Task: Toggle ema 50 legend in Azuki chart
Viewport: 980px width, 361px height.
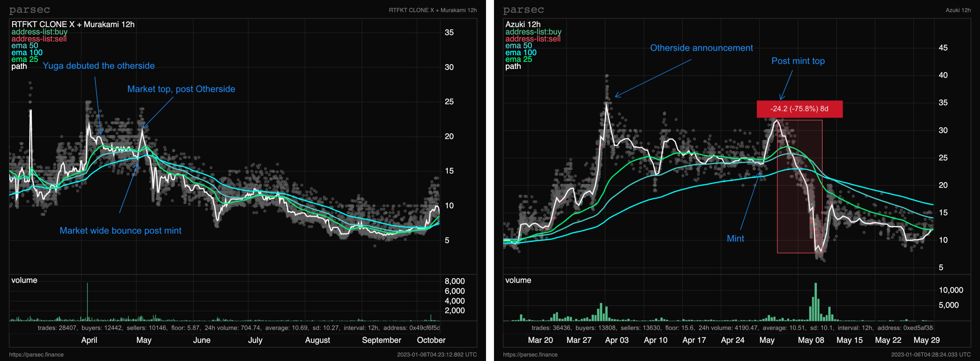Action: click(x=519, y=46)
